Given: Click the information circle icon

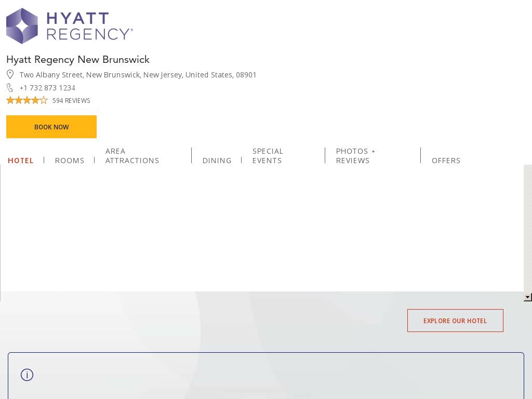Looking at the screenshot, I should pyautogui.click(x=27, y=375).
